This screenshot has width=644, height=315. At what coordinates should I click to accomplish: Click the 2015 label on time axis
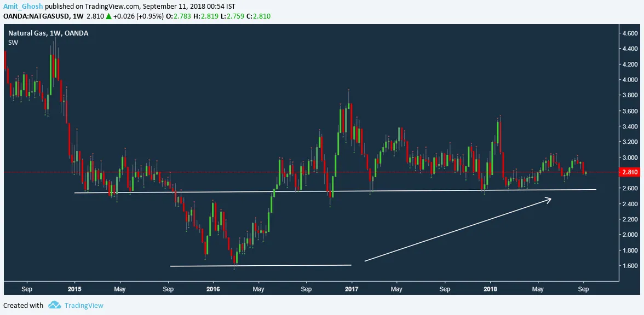point(74,288)
